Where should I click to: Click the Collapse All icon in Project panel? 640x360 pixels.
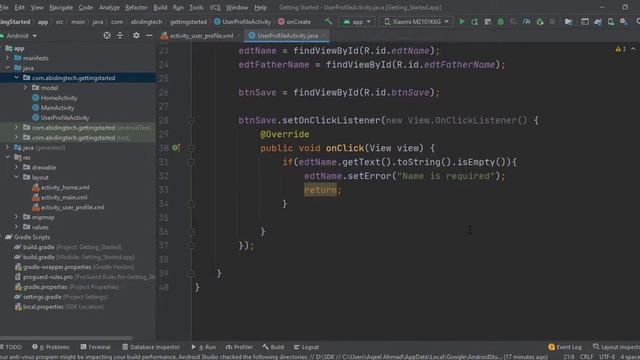click(120, 36)
